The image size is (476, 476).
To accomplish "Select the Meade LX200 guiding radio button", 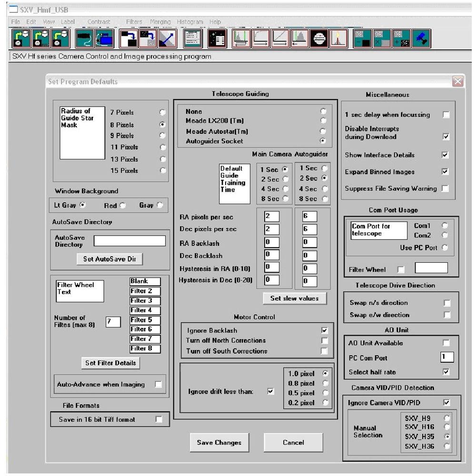I will 323,121.
